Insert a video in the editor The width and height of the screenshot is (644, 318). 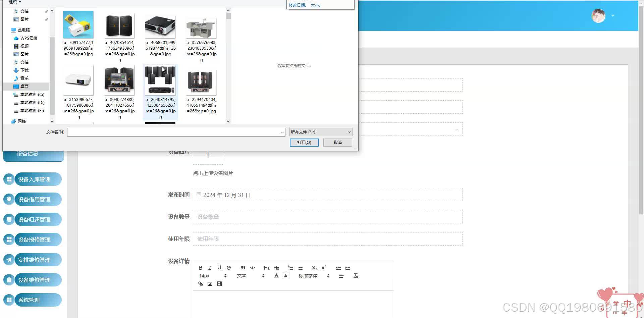pos(219,284)
